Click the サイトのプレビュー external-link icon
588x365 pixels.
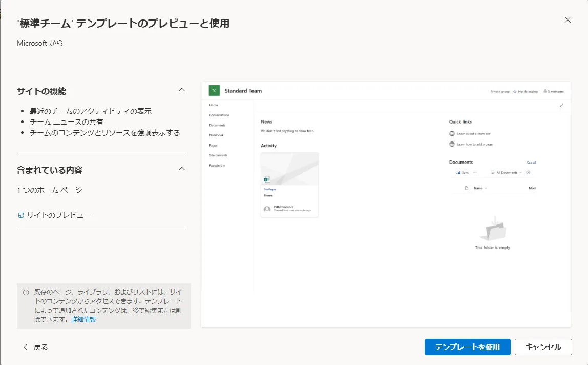point(21,215)
